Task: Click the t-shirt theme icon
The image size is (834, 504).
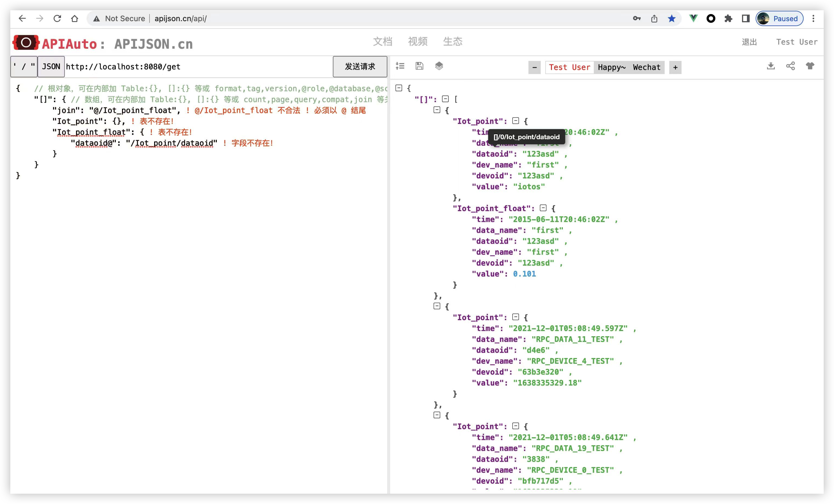Action: pyautogui.click(x=810, y=66)
